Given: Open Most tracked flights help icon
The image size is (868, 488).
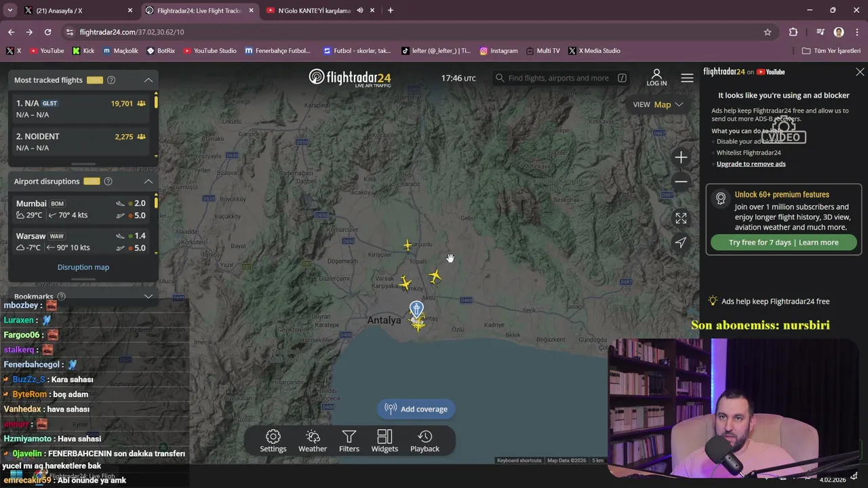Looking at the screenshot, I should point(111,80).
